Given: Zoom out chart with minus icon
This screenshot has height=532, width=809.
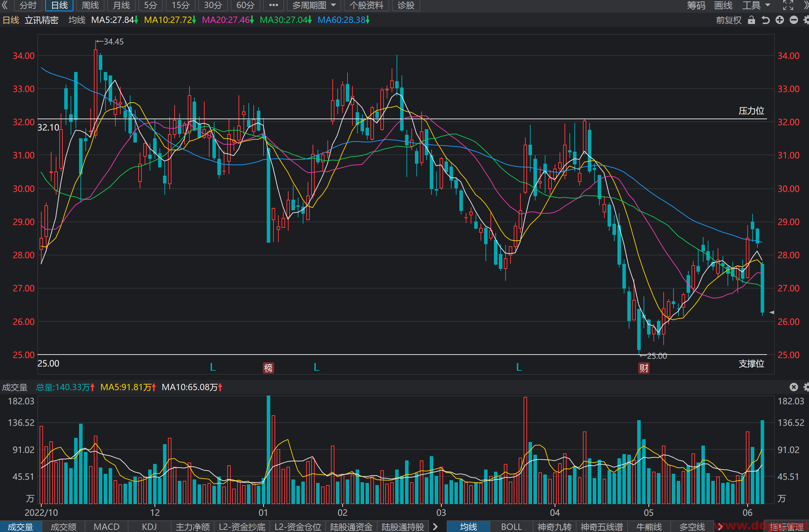Looking at the screenshot, I should (793, 20).
